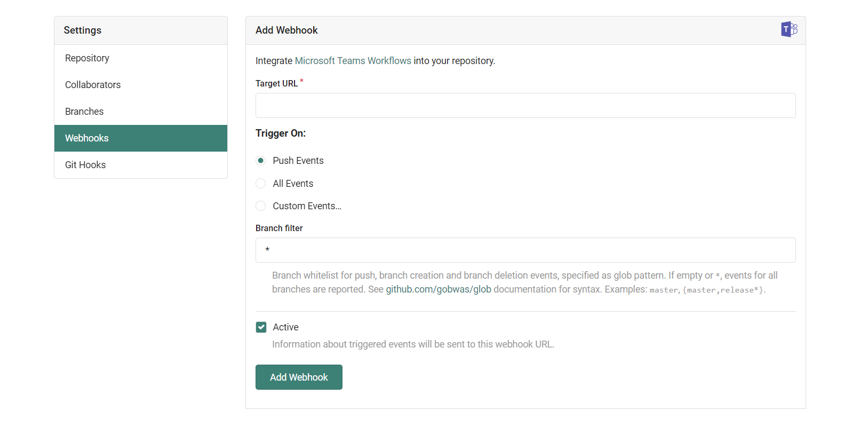Open the Microsoft Teams Workflows link
868x426 pixels.
tap(353, 61)
